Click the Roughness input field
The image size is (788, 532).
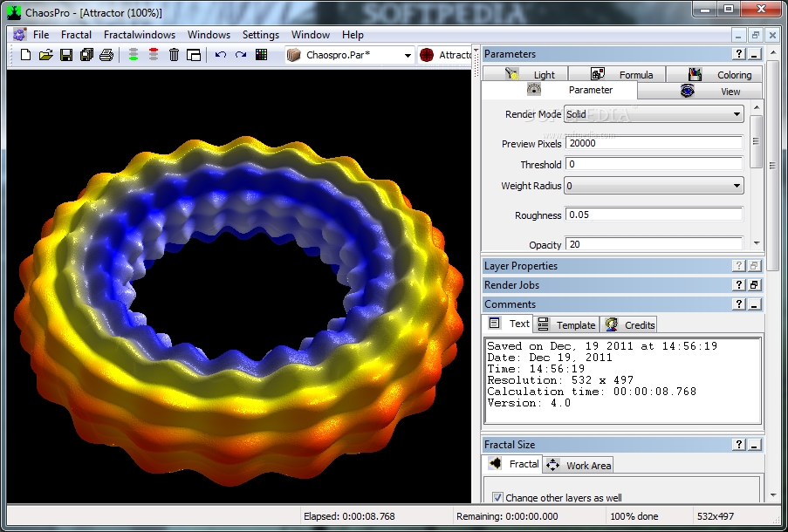654,215
